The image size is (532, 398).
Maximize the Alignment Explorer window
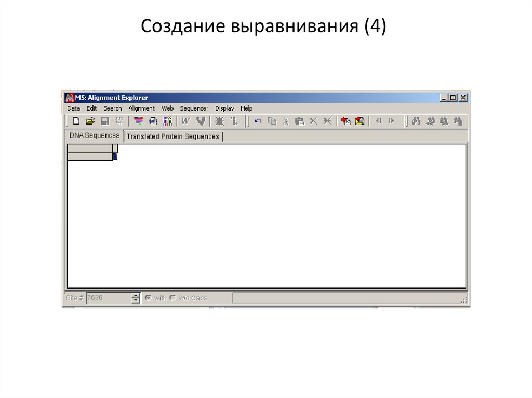coord(453,98)
